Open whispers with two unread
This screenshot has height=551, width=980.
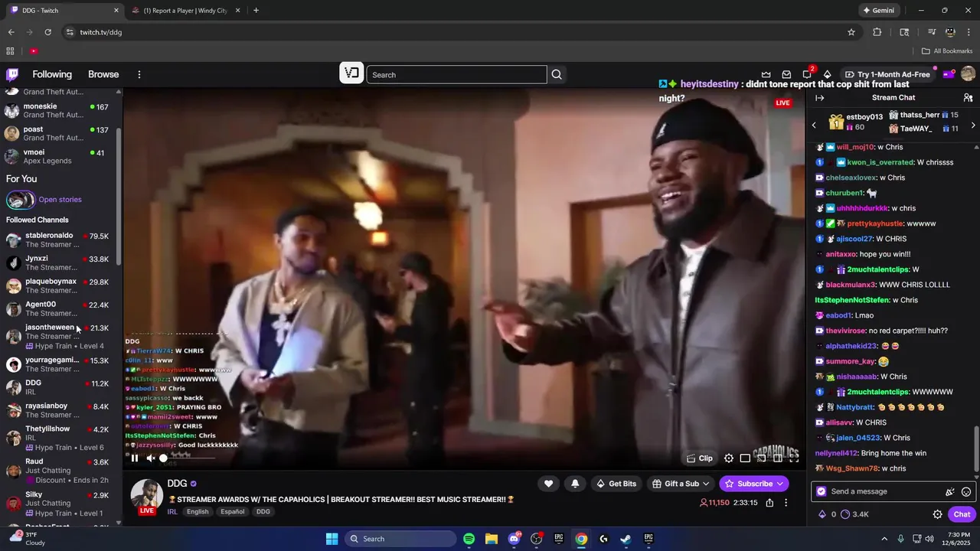coord(808,73)
